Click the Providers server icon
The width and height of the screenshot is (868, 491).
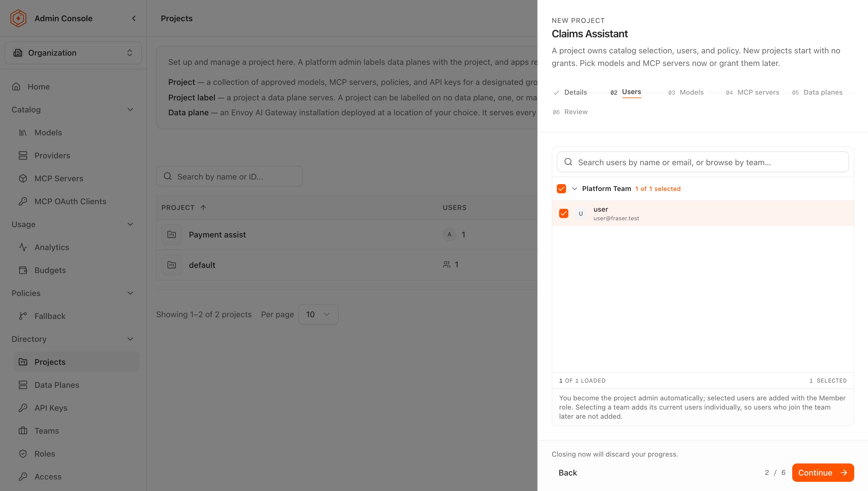click(23, 155)
